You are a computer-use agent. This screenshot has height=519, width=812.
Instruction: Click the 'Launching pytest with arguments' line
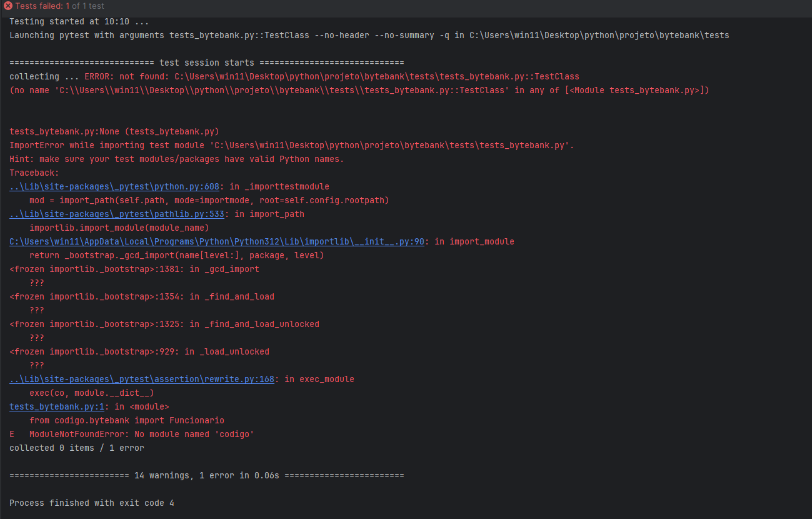pos(369,35)
